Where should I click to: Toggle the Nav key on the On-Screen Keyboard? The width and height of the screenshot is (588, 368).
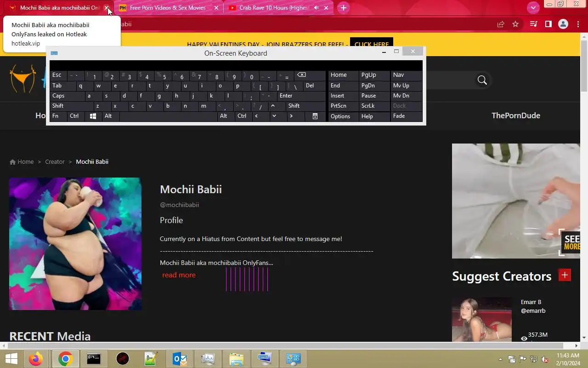[x=407, y=75]
